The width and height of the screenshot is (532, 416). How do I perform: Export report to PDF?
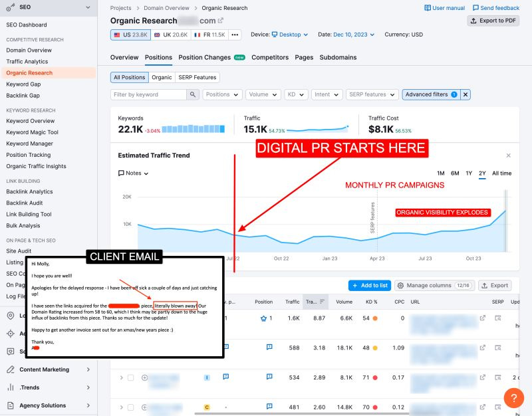pos(493,21)
